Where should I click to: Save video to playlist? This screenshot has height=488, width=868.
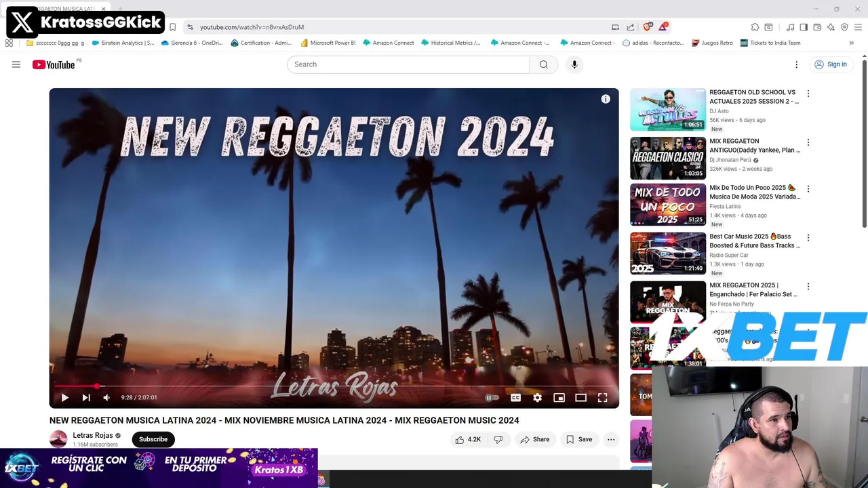coord(579,439)
